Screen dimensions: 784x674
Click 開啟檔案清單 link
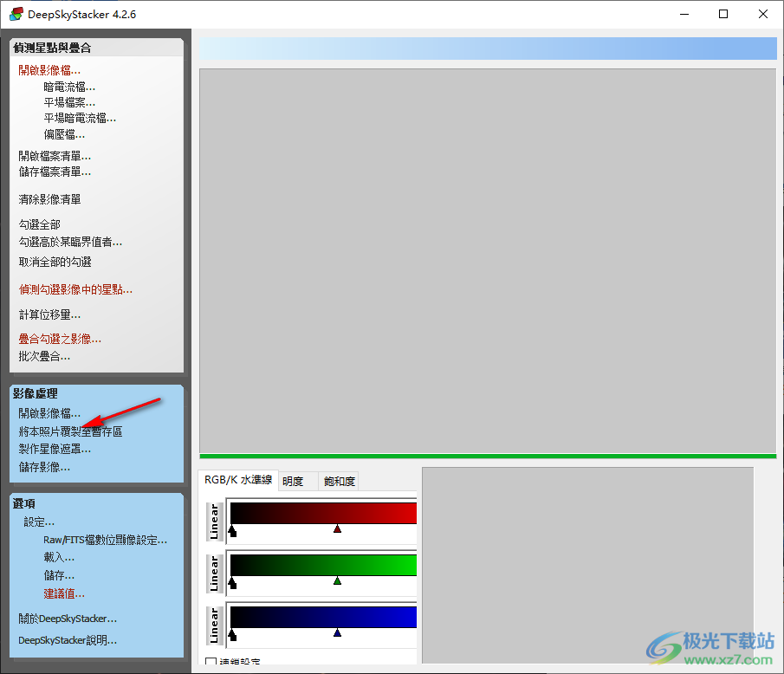pos(55,156)
